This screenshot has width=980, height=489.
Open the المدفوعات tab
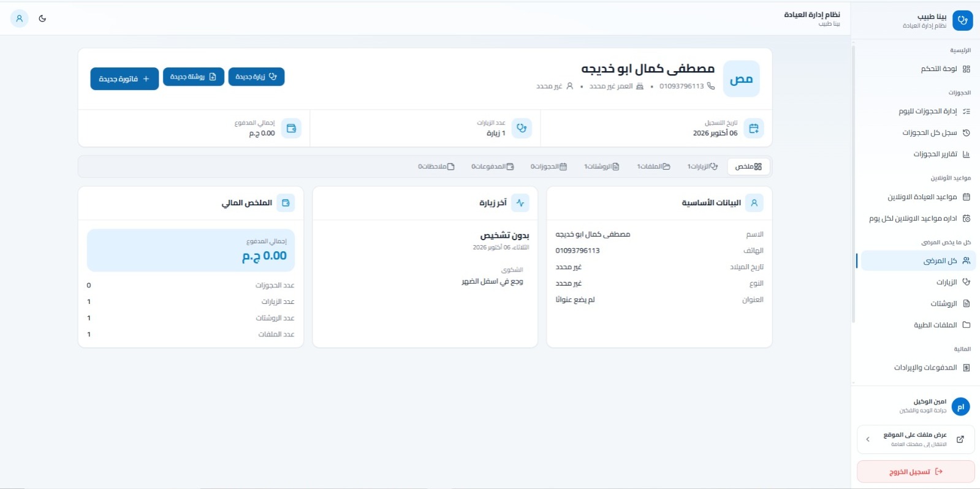pos(492,167)
